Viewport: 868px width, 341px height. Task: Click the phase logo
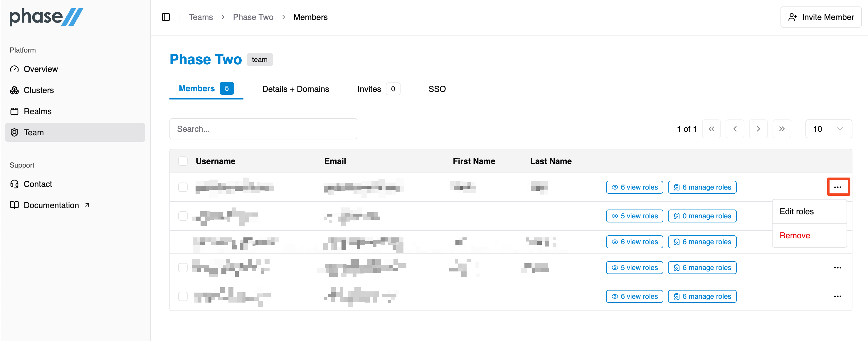click(x=46, y=17)
